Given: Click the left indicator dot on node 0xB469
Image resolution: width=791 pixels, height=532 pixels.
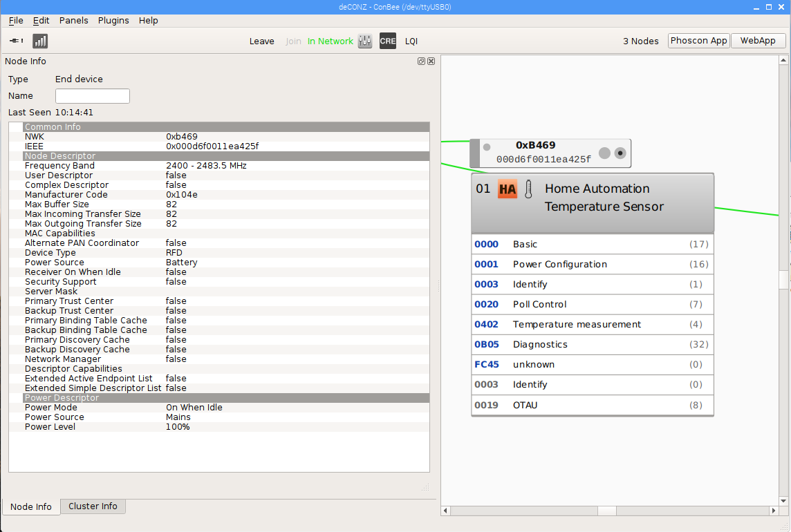Looking at the screenshot, I should pos(487,147).
